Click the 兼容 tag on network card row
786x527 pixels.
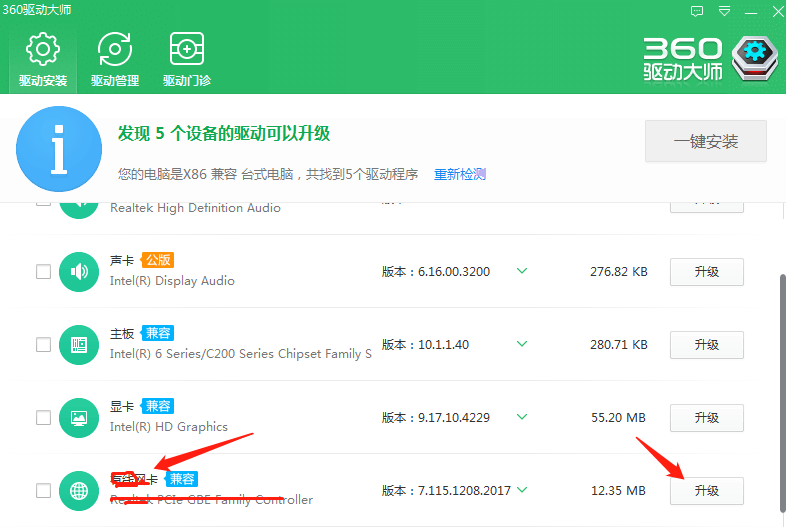[181, 479]
